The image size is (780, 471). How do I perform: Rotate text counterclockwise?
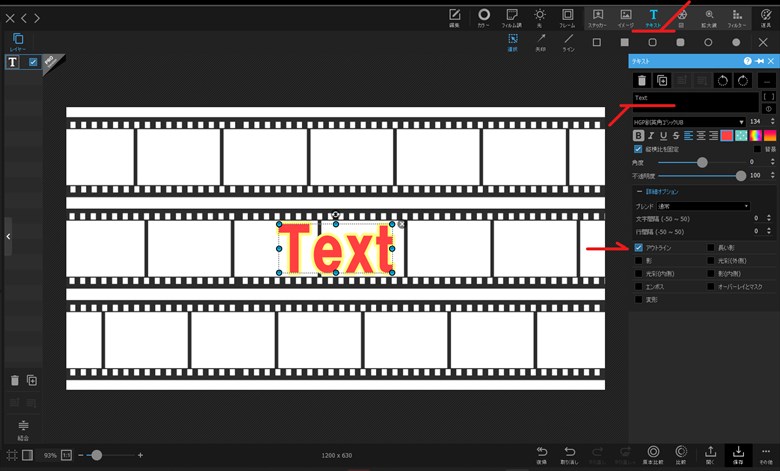[x=723, y=80]
